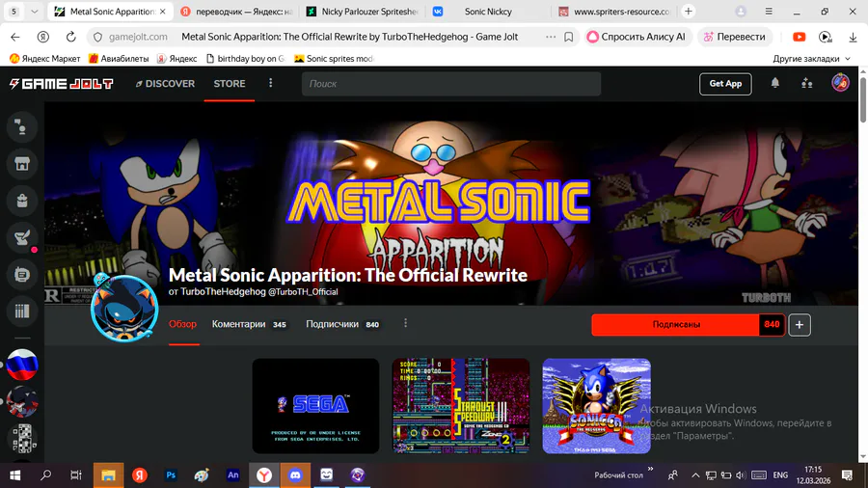This screenshot has height=488, width=868.
Task: Click the red Подписаны follow button
Action: [x=675, y=325]
